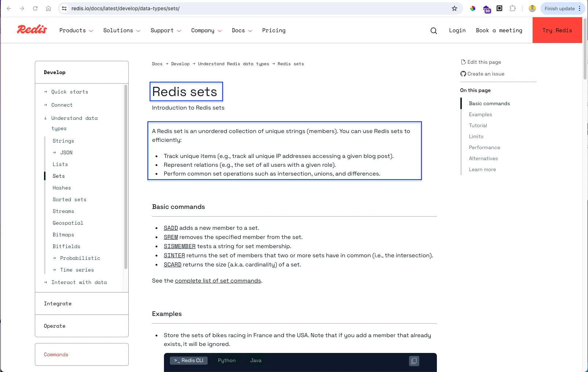Click the SINTER command link
588x372 pixels.
174,255
